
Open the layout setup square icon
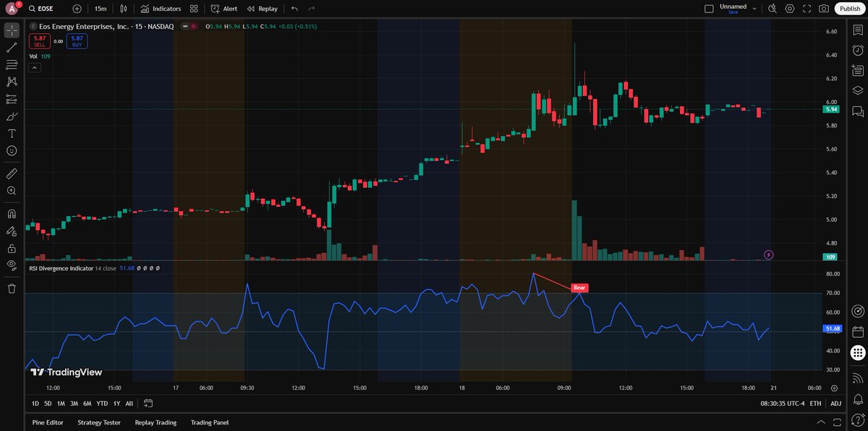[709, 9]
